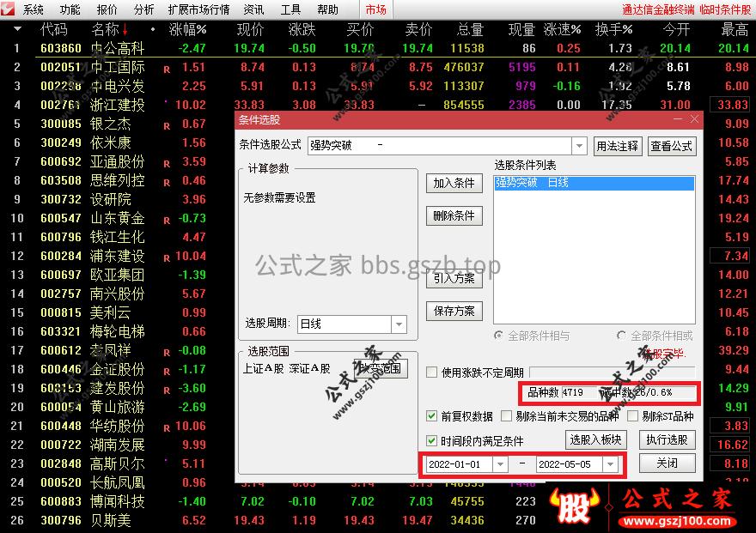Click the 删除条件 button
Viewport: 756px width, 533px height.
click(454, 215)
